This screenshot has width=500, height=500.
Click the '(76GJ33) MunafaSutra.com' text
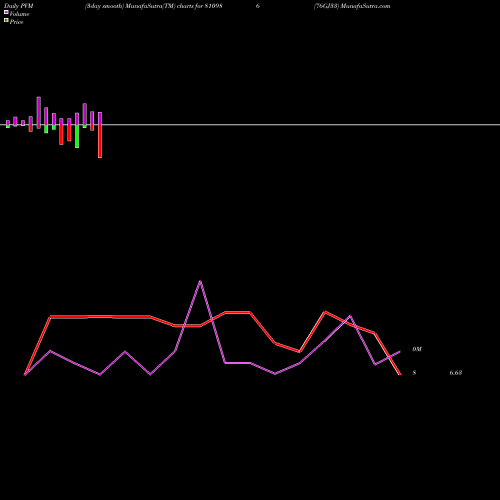click(x=352, y=6)
